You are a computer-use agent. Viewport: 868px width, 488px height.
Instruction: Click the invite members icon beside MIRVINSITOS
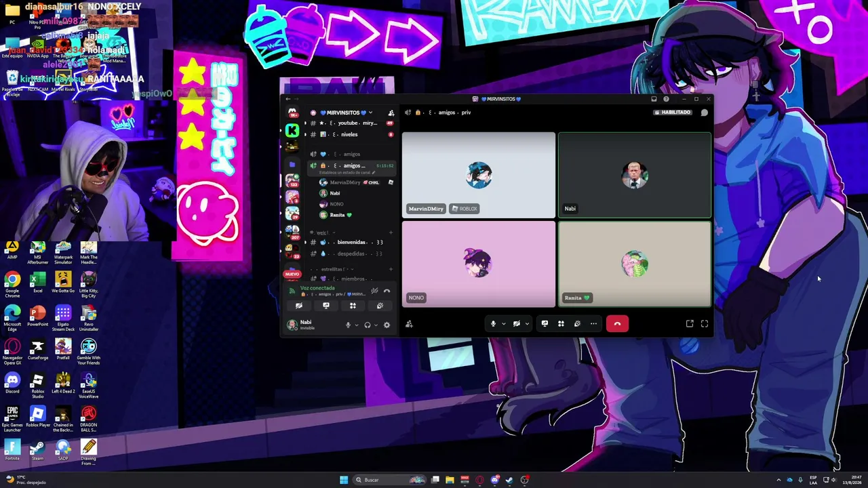click(x=391, y=113)
